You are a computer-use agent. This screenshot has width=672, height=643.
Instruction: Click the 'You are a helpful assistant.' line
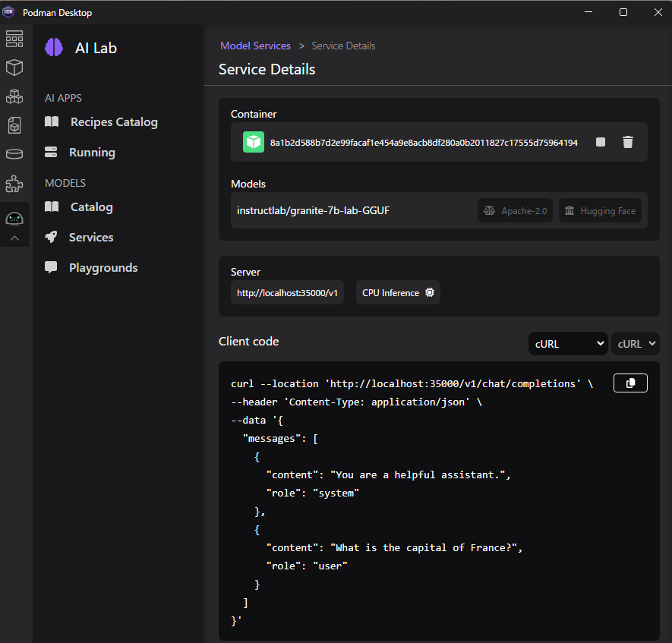[388, 475]
